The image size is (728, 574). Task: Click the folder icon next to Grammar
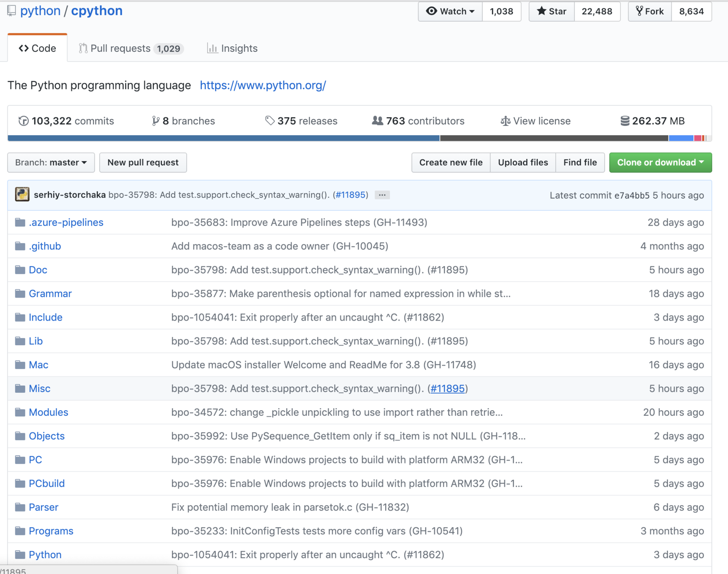pos(20,294)
